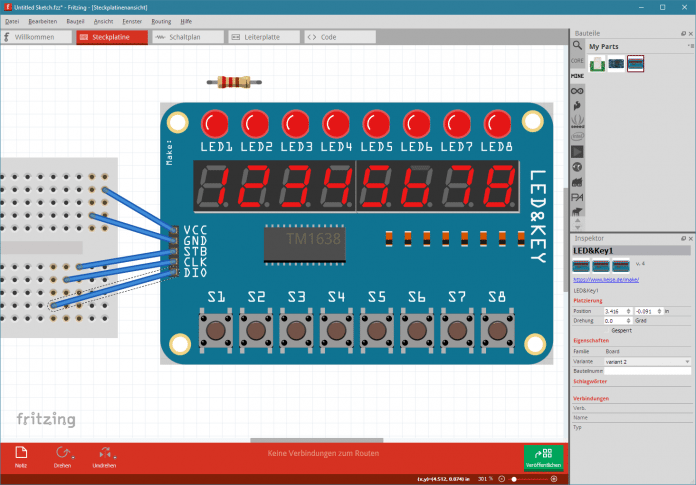Image resolution: width=696 pixels, height=485 pixels.
Task: Open the PA parts bin
Action: coord(577,197)
